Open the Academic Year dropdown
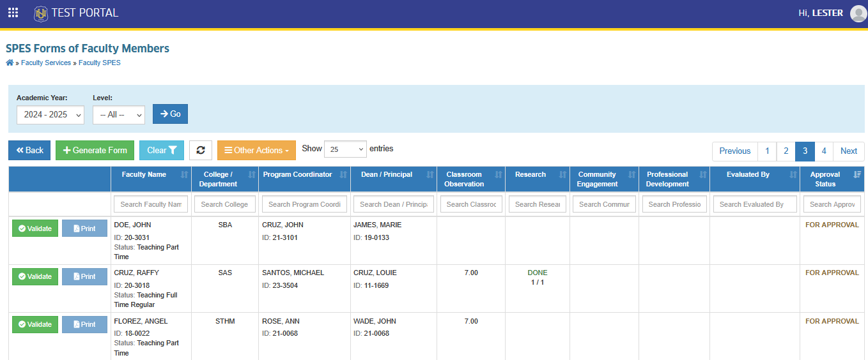The width and height of the screenshot is (868, 360). 50,114
